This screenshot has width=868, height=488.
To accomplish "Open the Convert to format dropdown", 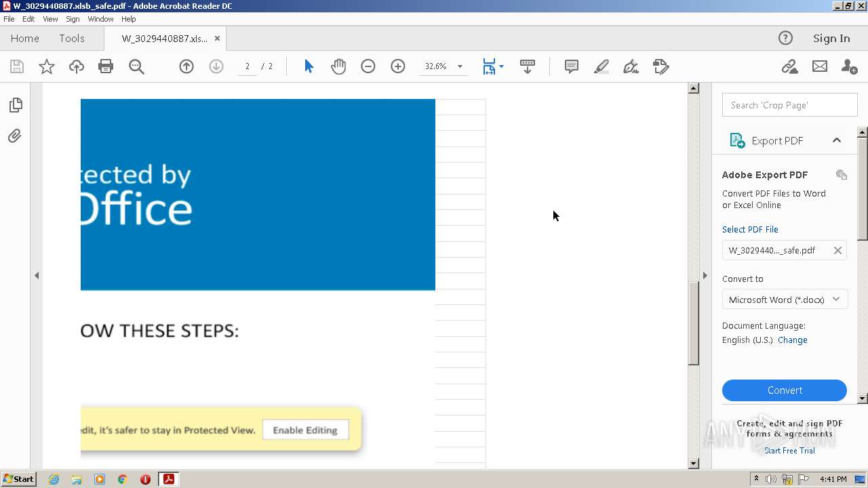I will [785, 300].
